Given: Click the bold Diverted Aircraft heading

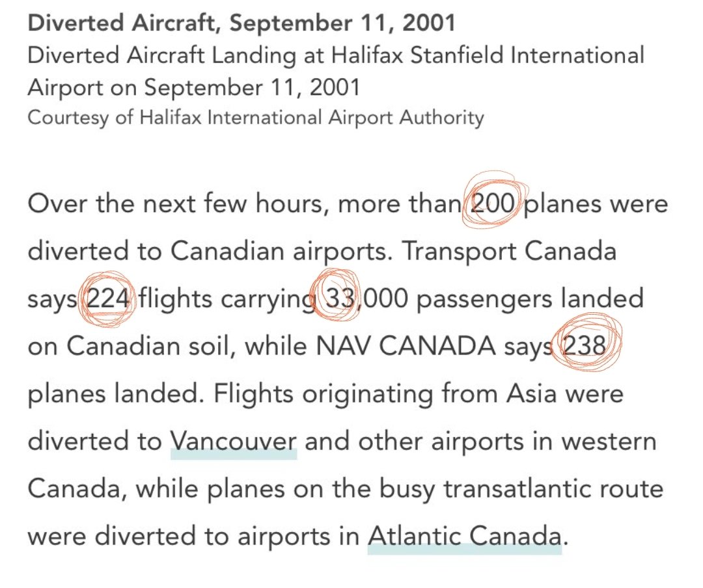Looking at the screenshot, I should (241, 23).
